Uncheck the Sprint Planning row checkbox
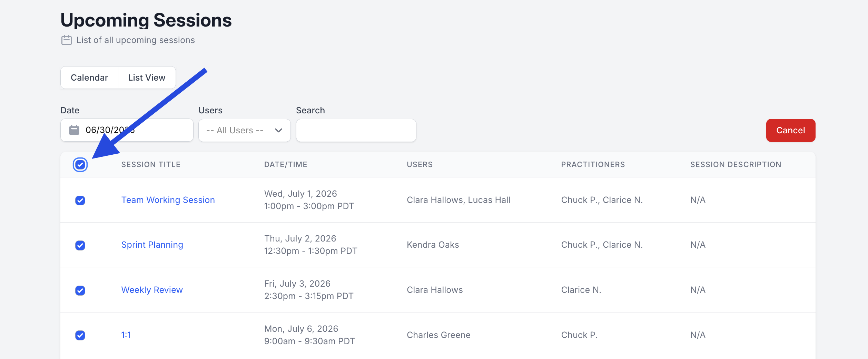 click(80, 245)
